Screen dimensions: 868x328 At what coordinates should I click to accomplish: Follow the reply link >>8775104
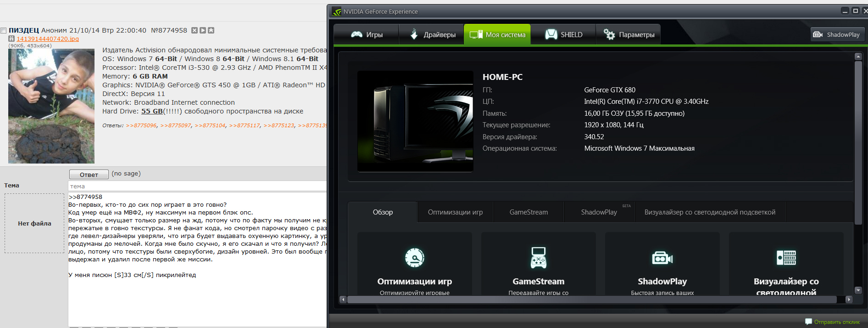pos(210,125)
